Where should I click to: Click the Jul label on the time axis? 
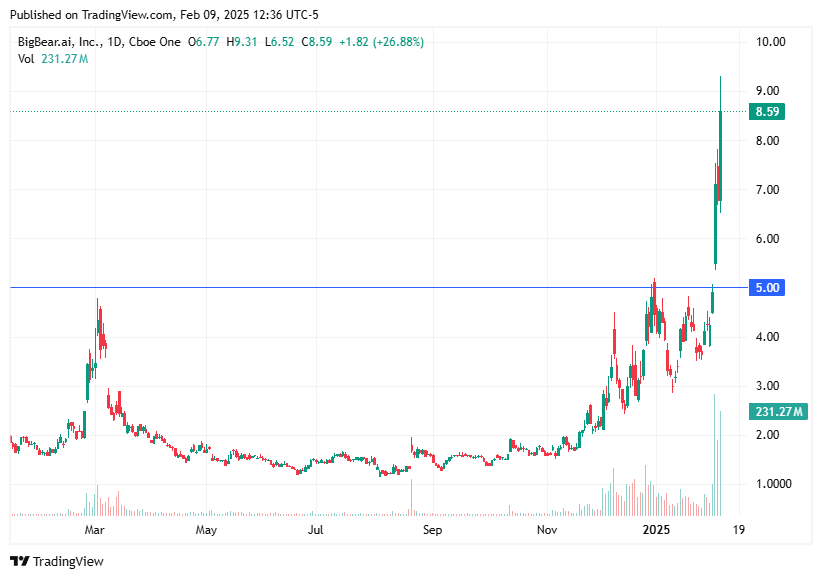pos(316,530)
